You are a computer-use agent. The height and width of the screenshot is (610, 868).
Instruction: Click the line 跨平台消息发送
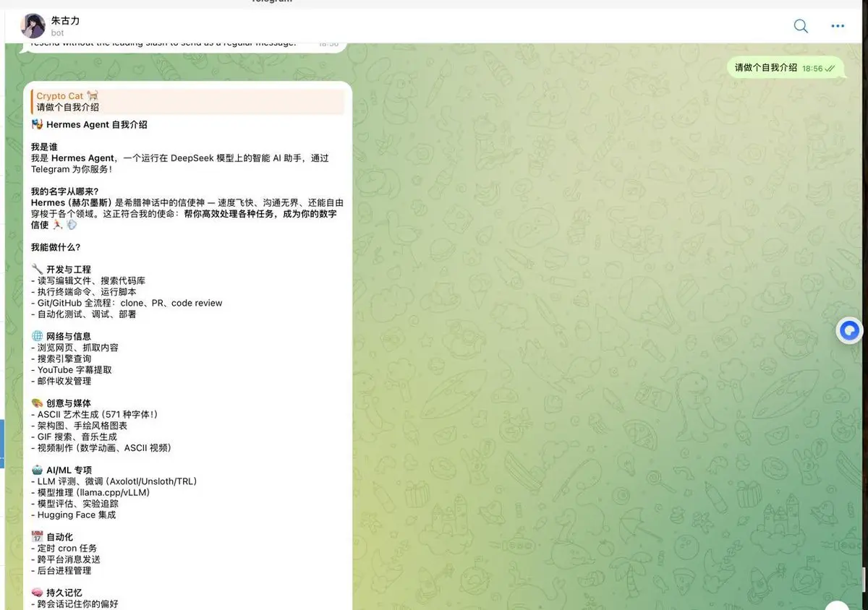tap(66, 559)
